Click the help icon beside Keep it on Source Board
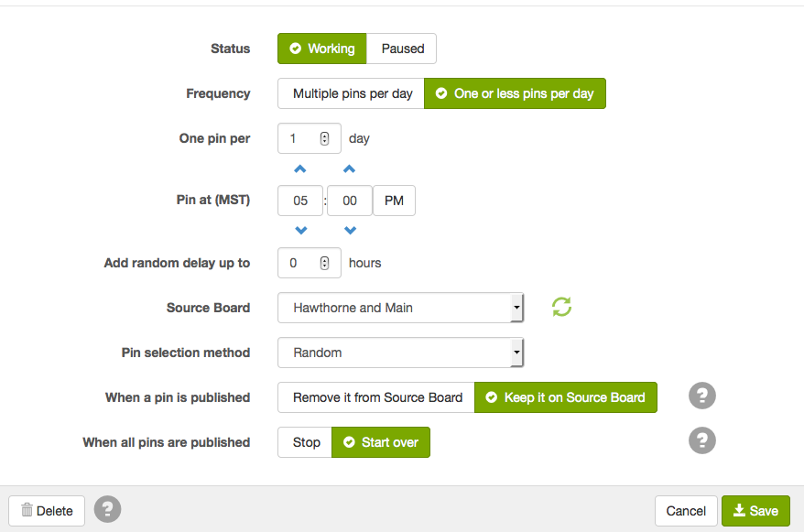The width and height of the screenshot is (804, 532). [x=702, y=396]
